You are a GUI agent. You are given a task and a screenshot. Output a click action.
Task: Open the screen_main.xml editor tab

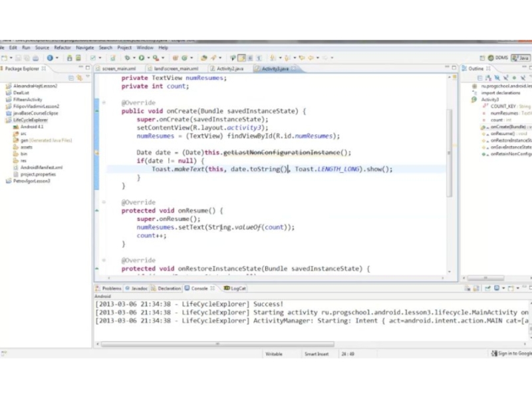pos(118,68)
